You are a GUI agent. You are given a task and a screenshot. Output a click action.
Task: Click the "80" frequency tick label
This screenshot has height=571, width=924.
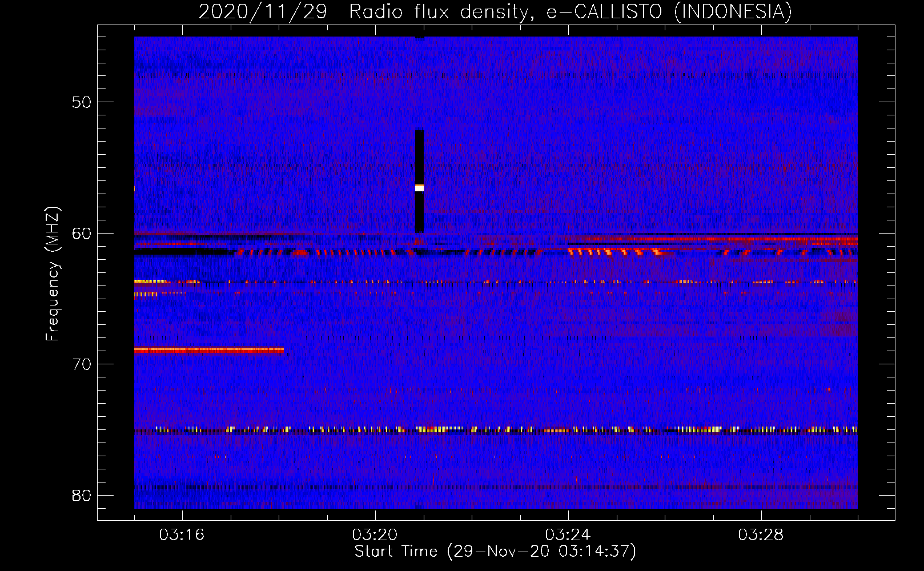[82, 495]
